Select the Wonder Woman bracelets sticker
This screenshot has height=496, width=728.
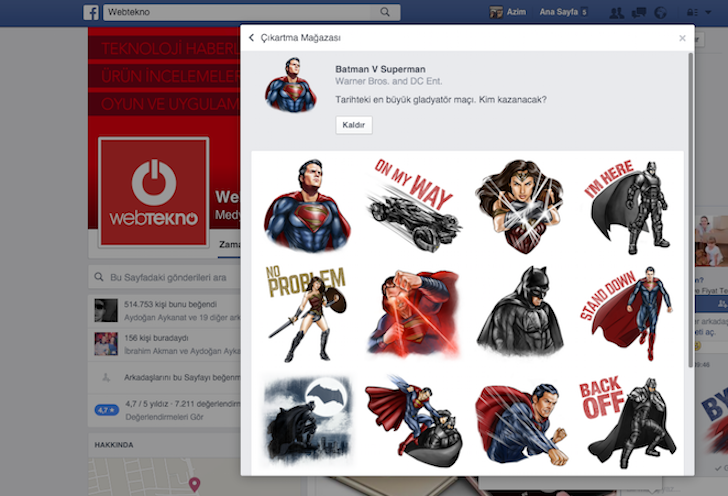click(x=520, y=206)
